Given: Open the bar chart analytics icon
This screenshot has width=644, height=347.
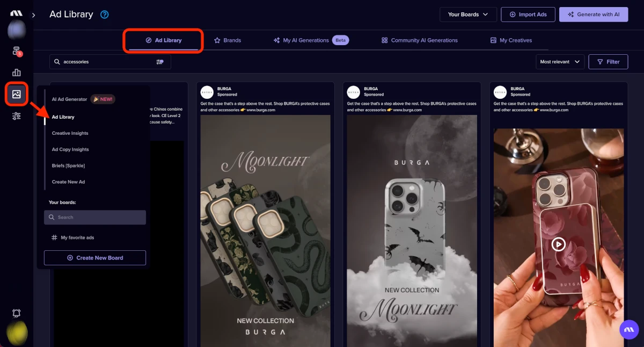Looking at the screenshot, I should [x=17, y=73].
